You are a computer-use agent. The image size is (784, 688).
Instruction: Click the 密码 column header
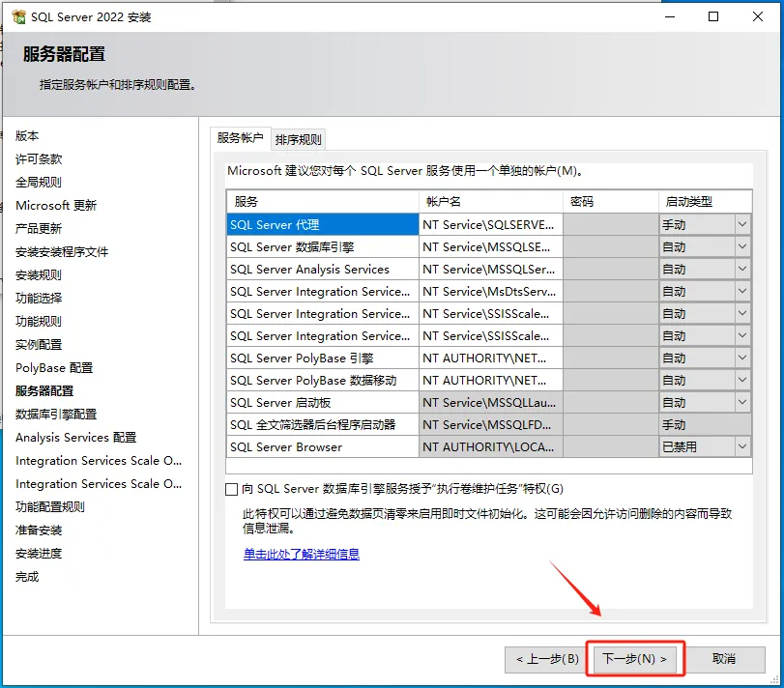[x=611, y=202]
